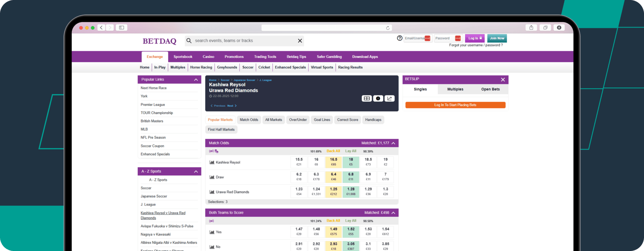This screenshot has height=251, width=644.
Task: Lay Yes at 1.52
Action: coord(351,232)
